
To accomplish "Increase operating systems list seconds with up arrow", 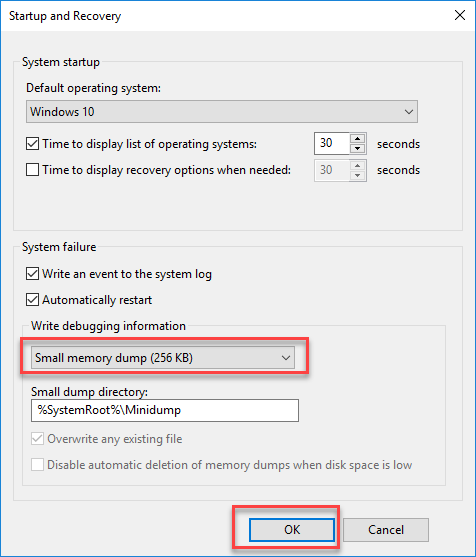I will pyautogui.click(x=357, y=139).
